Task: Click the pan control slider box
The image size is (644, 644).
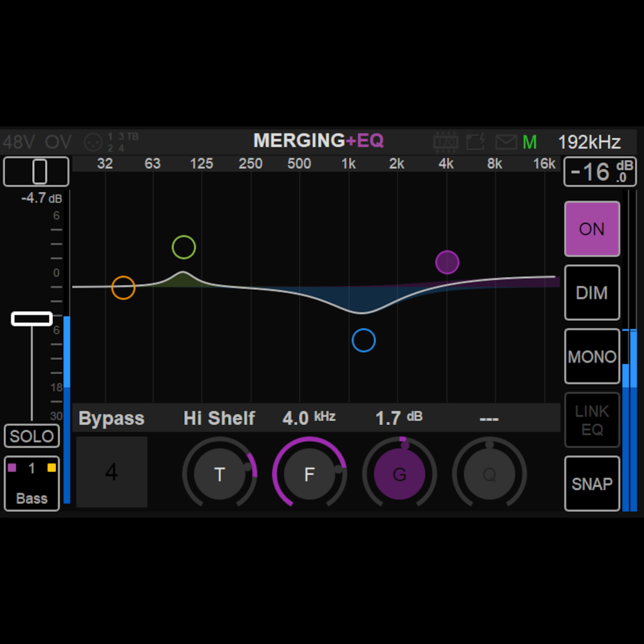Action: point(36,171)
